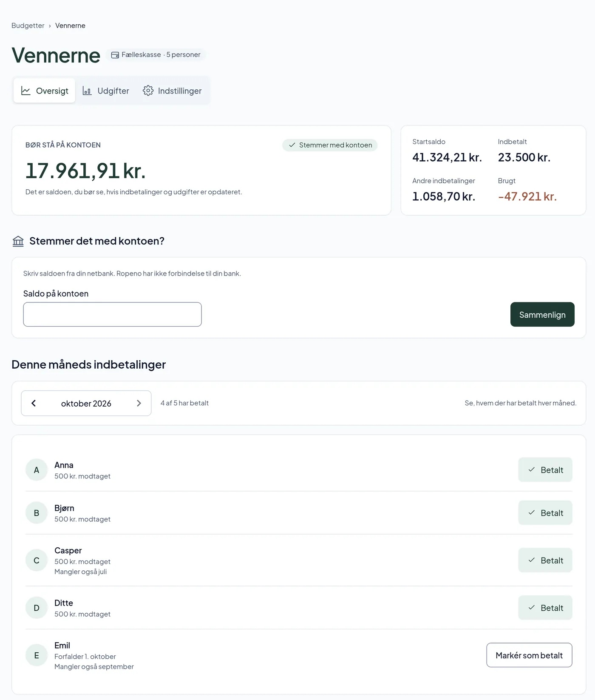Click the Brugt value −47.921 kr.
This screenshot has width=595, height=700.
[527, 197]
